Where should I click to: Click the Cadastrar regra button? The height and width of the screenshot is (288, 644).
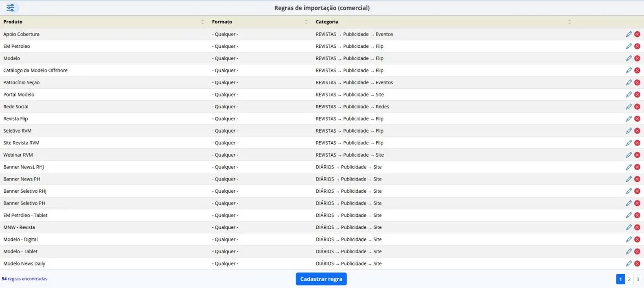321,279
